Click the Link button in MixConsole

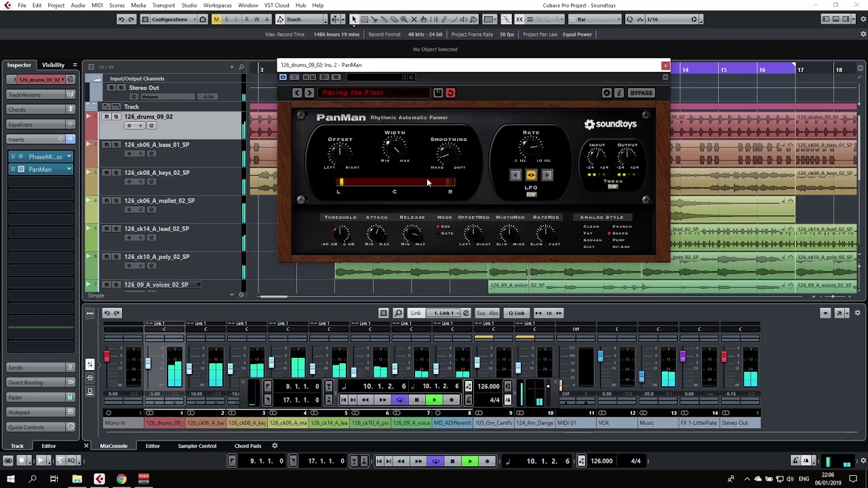[416, 313]
